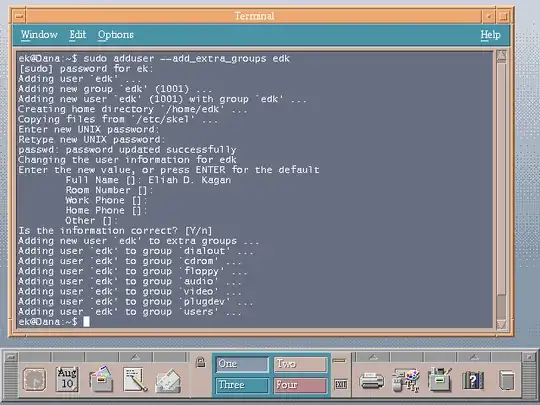The width and height of the screenshot is (540, 405).
Task: Click the 'Copying files from /etc/skel' line
Action: point(118,120)
